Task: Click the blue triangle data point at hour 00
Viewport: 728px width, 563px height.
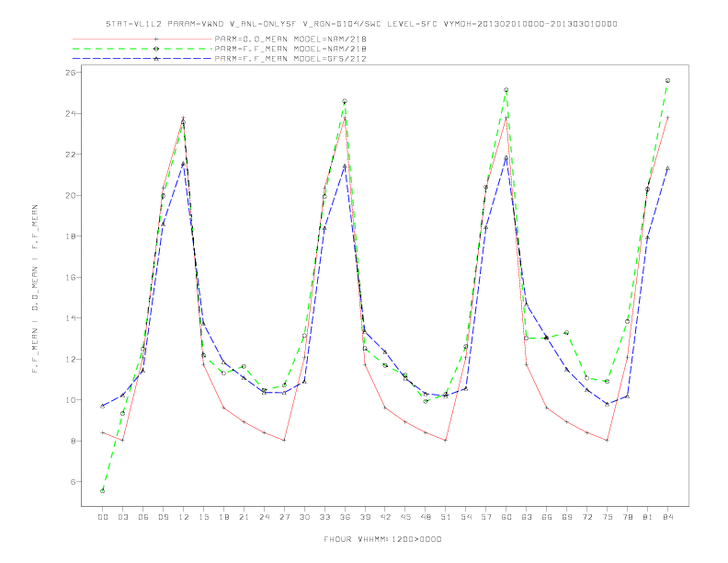Action: tap(103, 406)
